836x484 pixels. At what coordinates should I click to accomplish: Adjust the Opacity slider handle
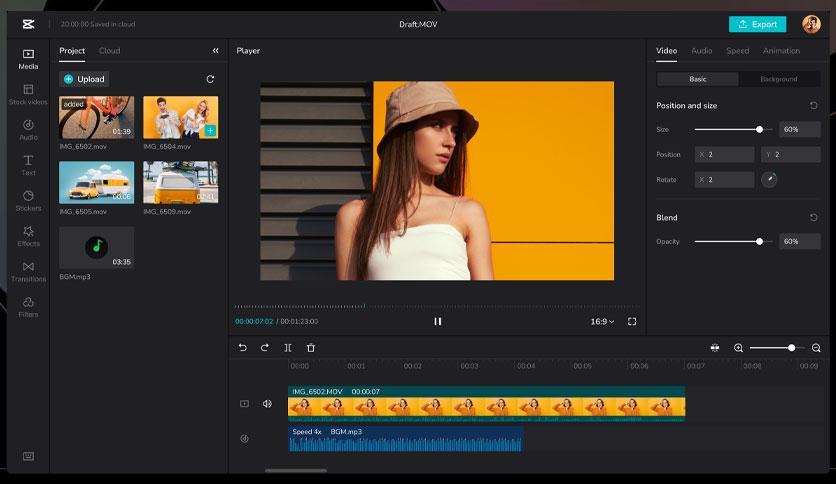(x=759, y=241)
